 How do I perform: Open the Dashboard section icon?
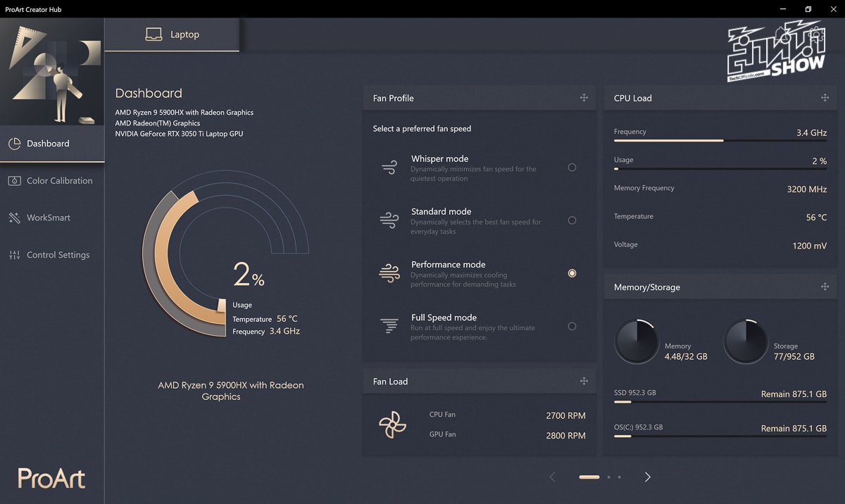[x=14, y=144]
